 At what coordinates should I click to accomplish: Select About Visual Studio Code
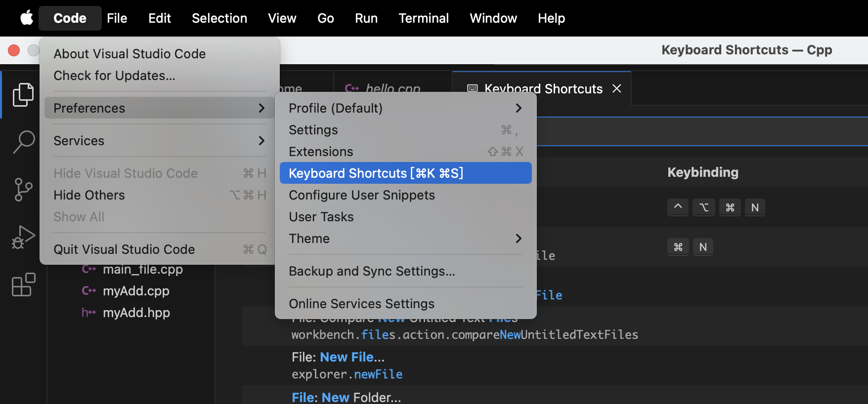point(159,54)
